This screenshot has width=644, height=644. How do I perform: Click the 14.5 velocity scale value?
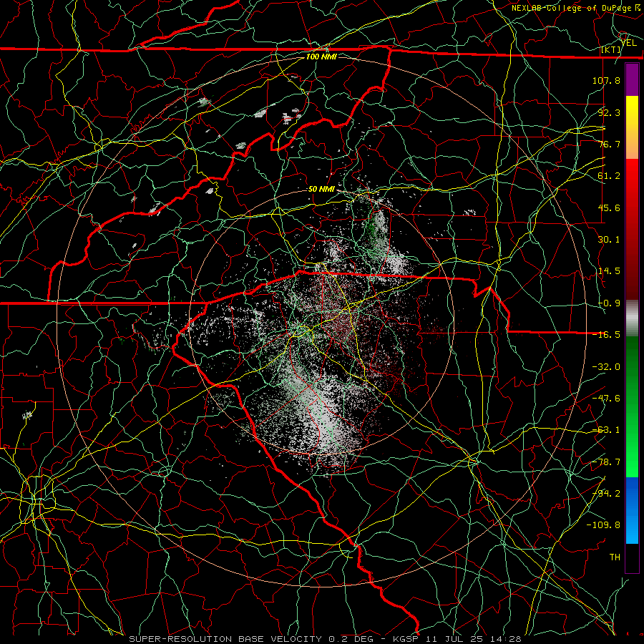[x=609, y=271]
